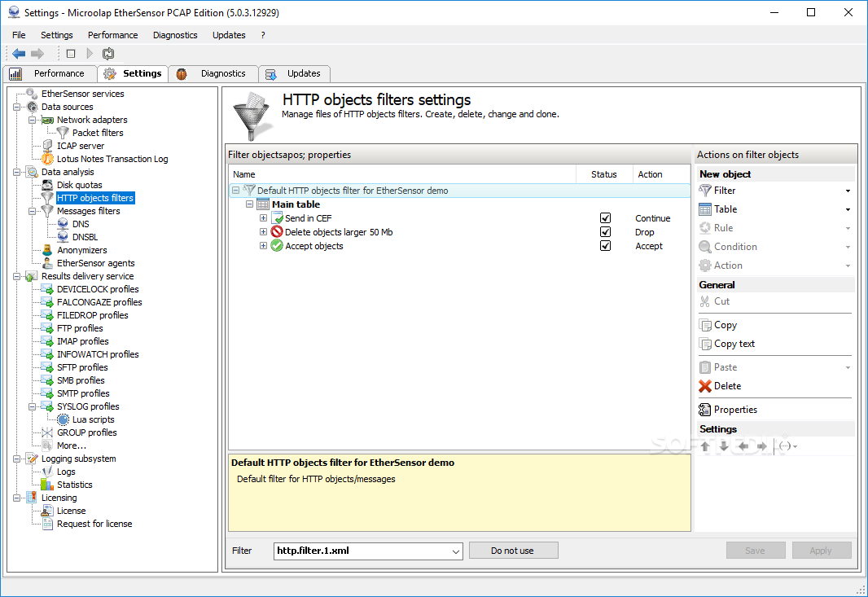The width and height of the screenshot is (868, 597).
Task: Select SMTP profiles in the tree
Action: (x=83, y=393)
